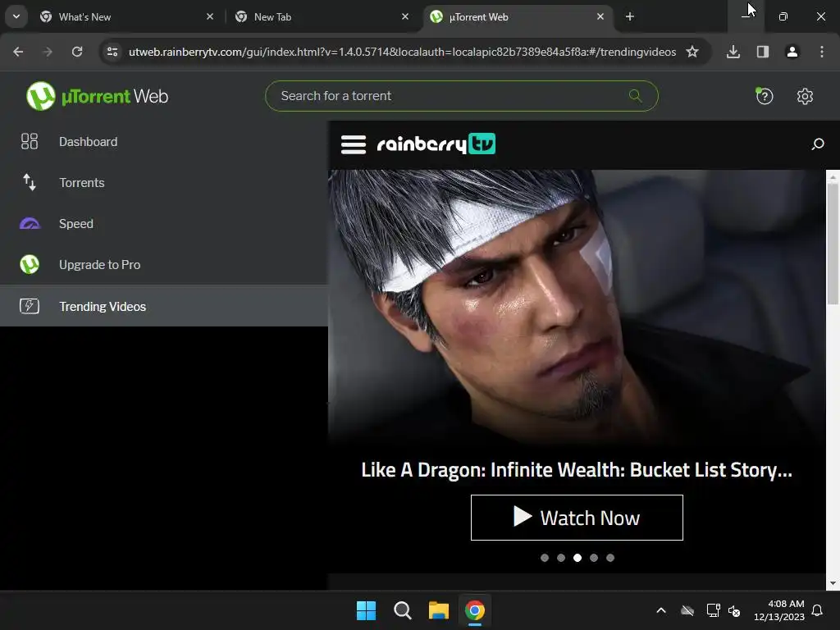Click the OneDrive tray icon

687,610
